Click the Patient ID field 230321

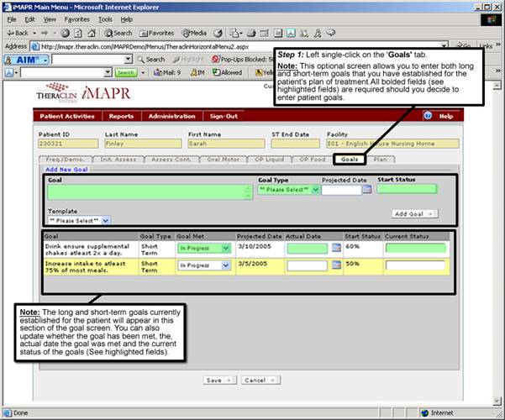click(68, 144)
